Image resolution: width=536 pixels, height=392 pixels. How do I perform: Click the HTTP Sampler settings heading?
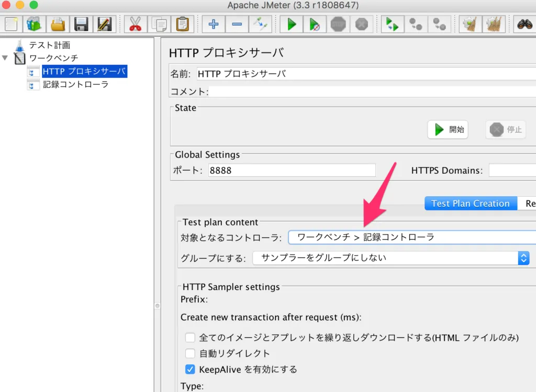[231, 287]
